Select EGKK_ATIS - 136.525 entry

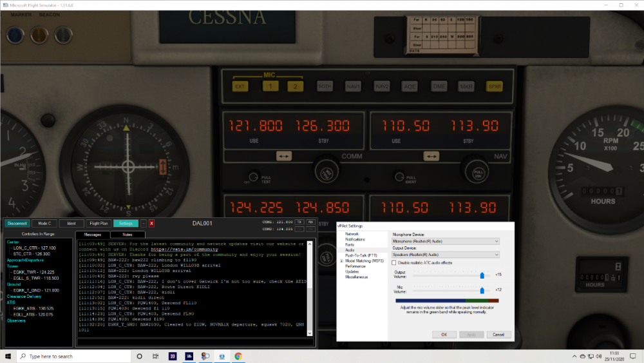(x=33, y=308)
